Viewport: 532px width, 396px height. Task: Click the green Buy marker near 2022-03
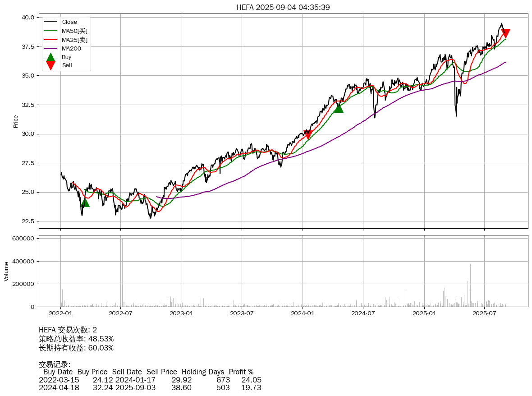pyautogui.click(x=85, y=203)
